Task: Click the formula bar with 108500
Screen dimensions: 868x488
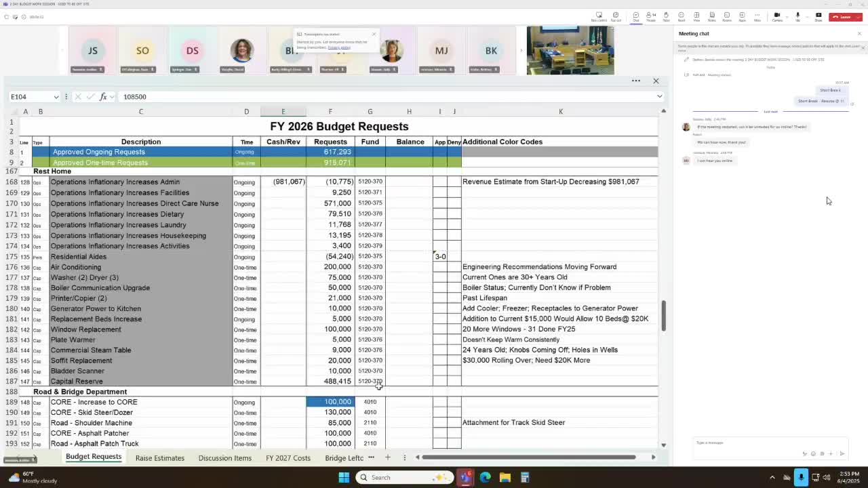Action: [x=387, y=97]
